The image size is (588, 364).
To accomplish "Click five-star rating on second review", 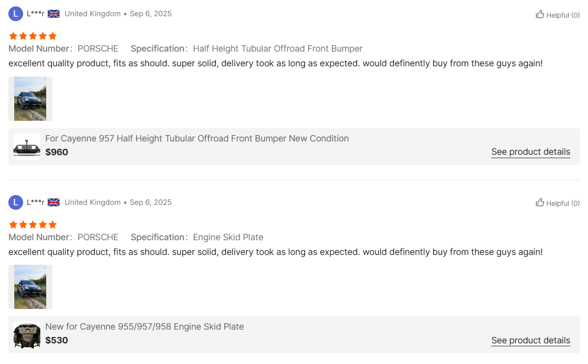I will tap(33, 224).
